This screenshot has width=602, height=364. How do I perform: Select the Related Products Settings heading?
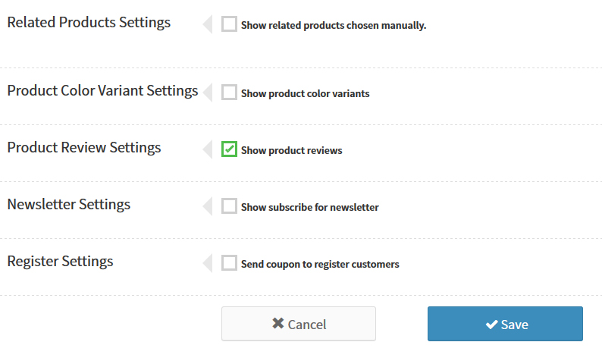[89, 22]
